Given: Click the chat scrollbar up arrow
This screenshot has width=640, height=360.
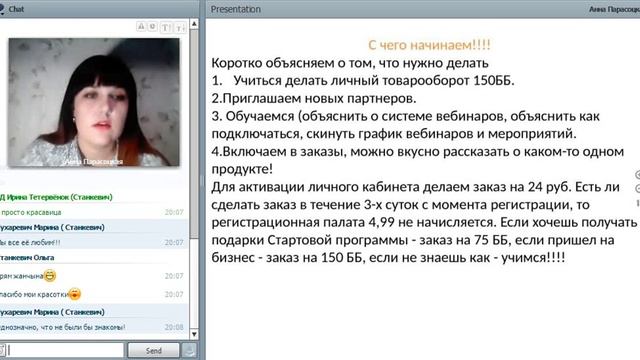Looking at the screenshot, I should (194, 24).
